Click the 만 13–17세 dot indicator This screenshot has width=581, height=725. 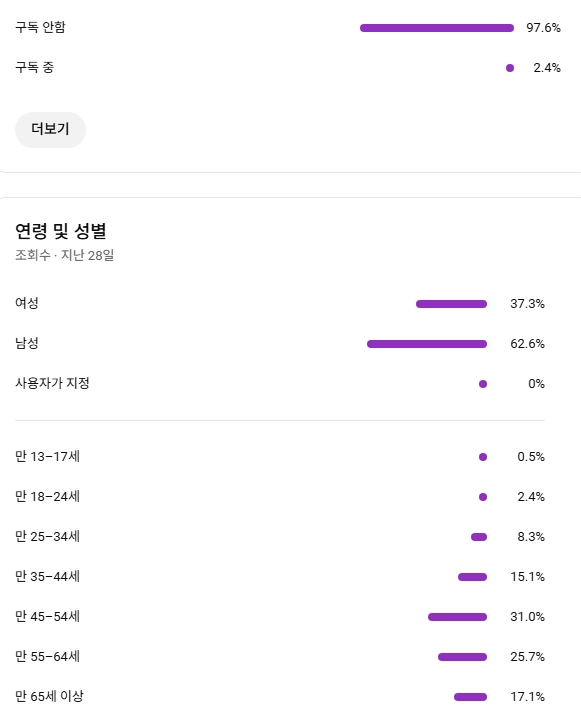[x=483, y=457]
